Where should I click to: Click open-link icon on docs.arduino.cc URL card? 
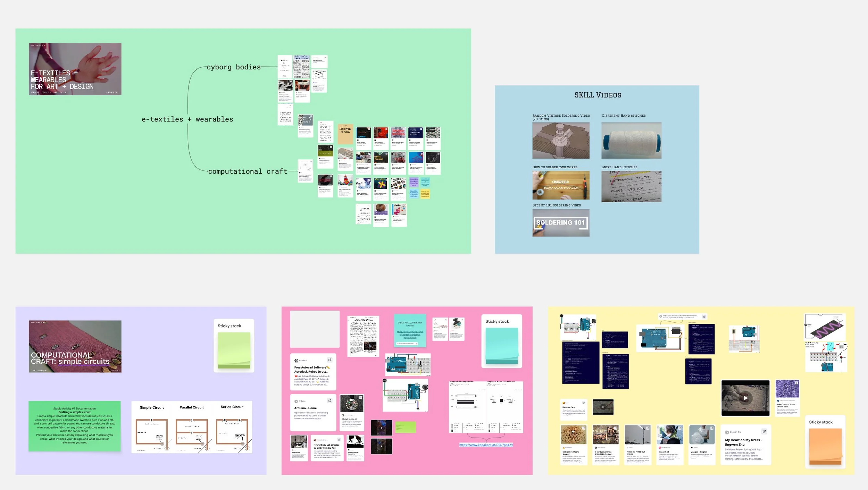(x=704, y=316)
